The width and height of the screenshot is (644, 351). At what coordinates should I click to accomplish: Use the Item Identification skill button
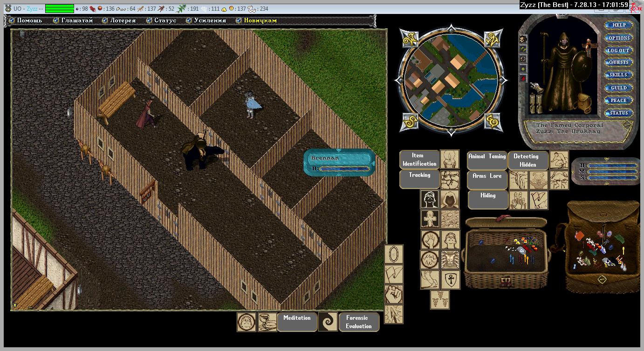[x=419, y=160]
